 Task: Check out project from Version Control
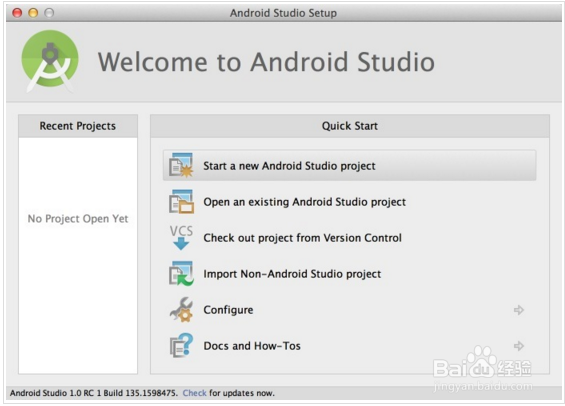pos(302,238)
